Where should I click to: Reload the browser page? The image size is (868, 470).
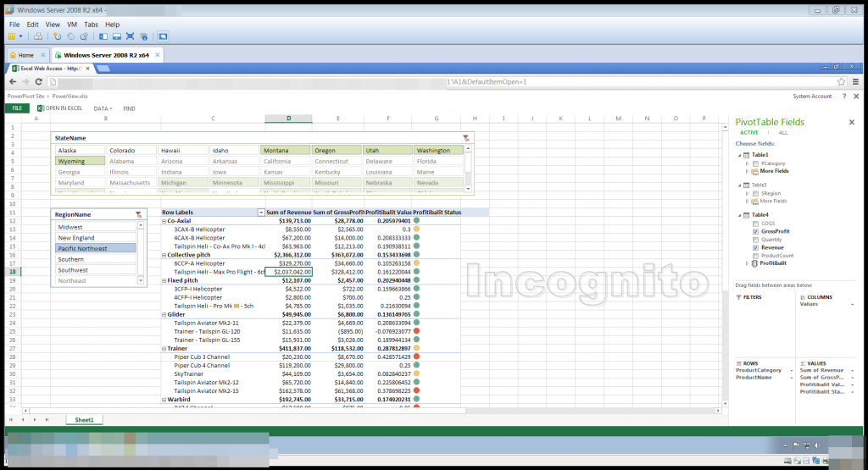[39, 82]
